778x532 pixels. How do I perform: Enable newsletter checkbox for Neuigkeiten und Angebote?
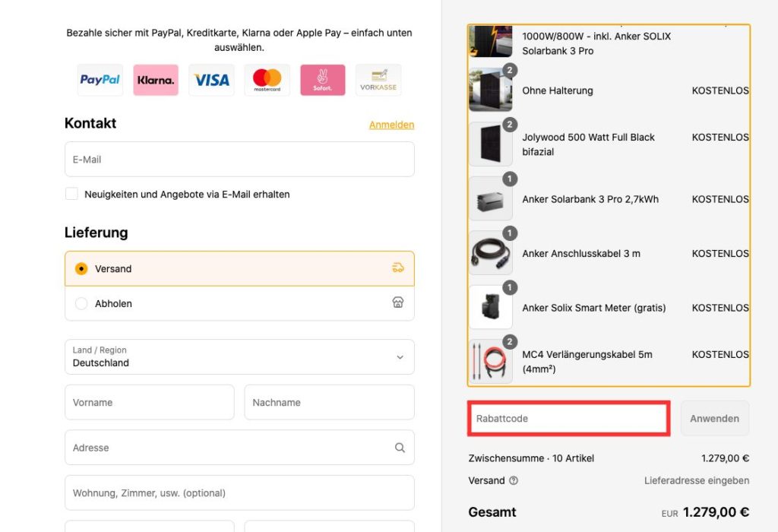point(72,194)
